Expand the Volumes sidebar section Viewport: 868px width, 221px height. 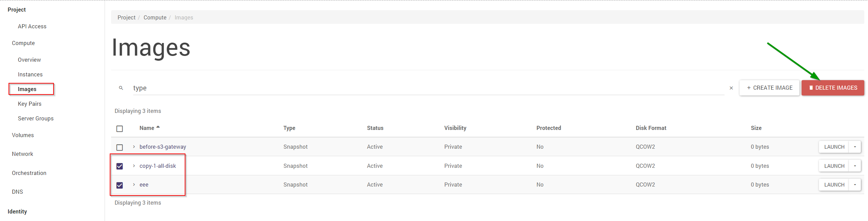coord(23,135)
